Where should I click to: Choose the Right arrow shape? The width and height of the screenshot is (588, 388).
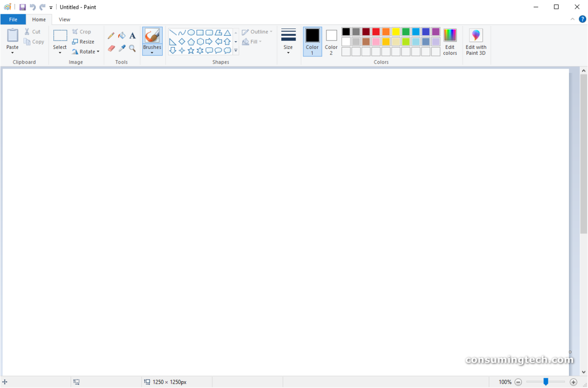tap(209, 42)
